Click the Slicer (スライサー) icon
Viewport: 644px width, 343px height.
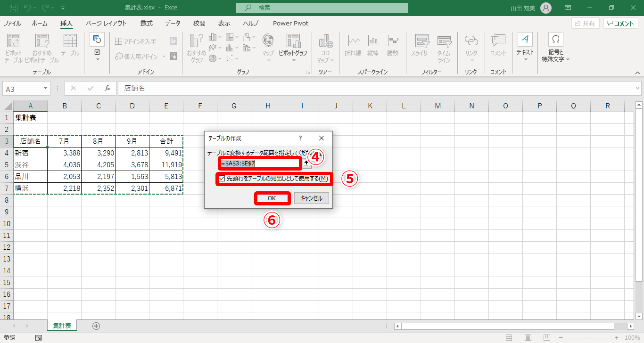421,45
